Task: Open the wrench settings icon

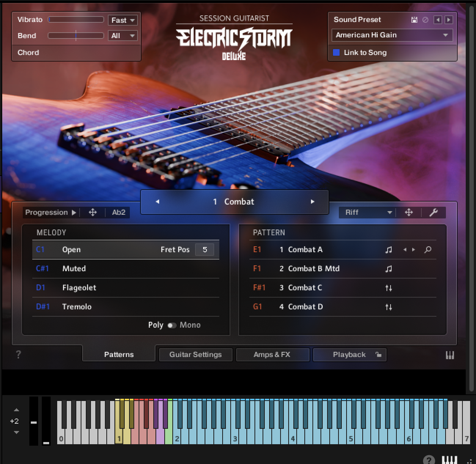Action: coord(433,213)
